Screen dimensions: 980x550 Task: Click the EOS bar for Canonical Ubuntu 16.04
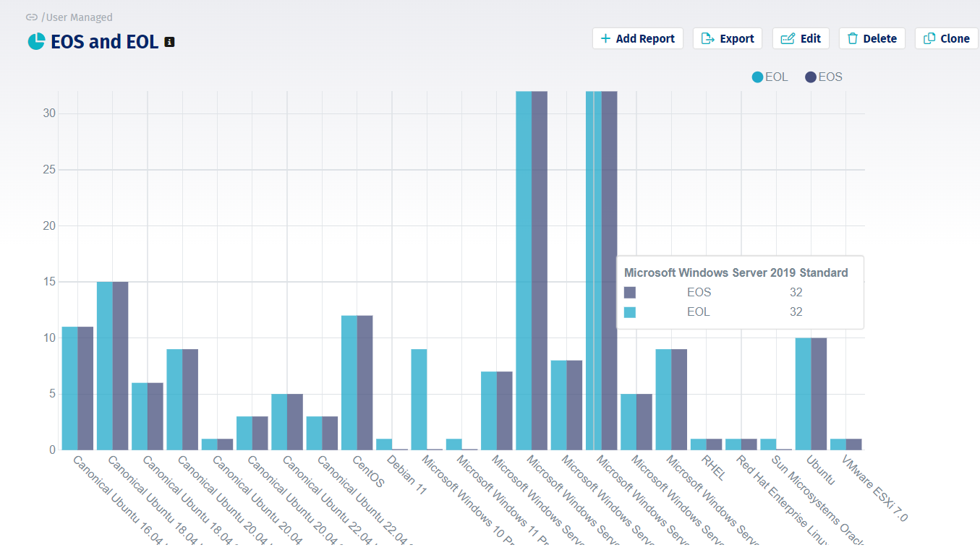point(85,388)
